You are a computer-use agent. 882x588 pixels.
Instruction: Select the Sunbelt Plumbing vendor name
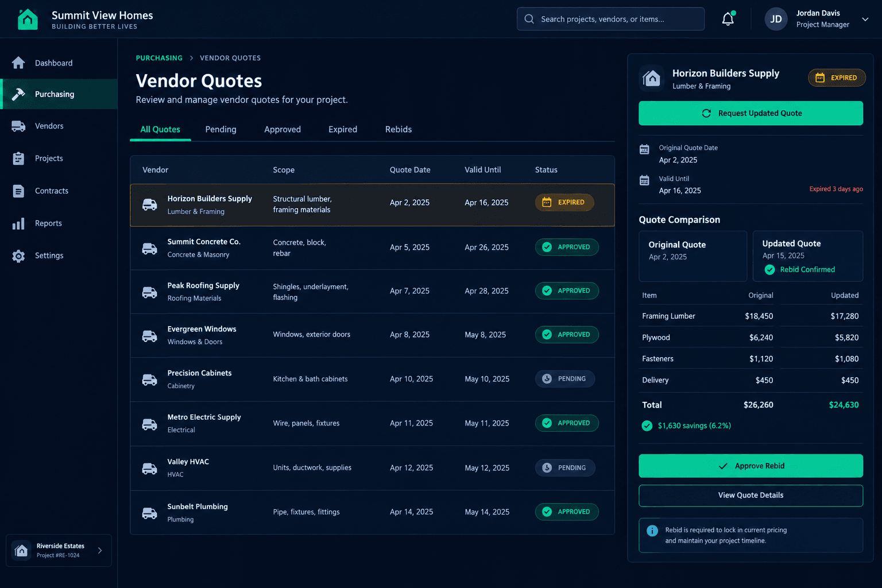coord(198,506)
